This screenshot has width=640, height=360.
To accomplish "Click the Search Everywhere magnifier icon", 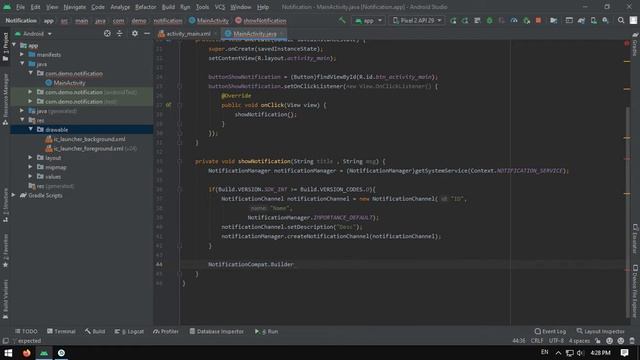I will (x=621, y=20).
